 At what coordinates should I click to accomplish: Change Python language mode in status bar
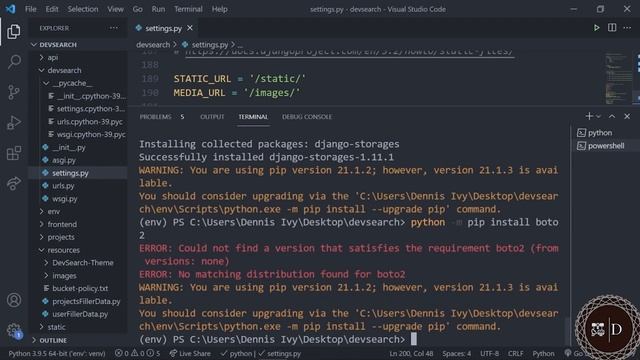coord(543,353)
